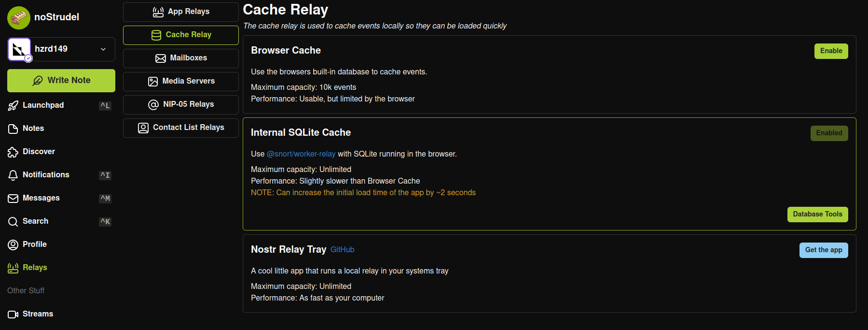This screenshot has height=330, width=868.
Task: Open Database Tools for SQLite cache
Action: [817, 215]
